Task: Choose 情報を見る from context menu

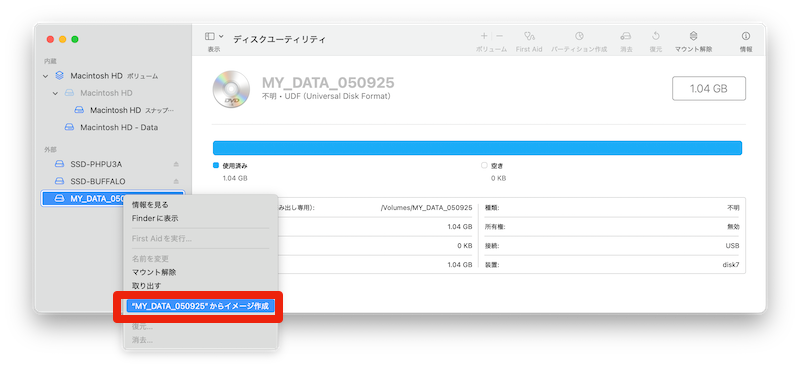Action: pyautogui.click(x=150, y=205)
